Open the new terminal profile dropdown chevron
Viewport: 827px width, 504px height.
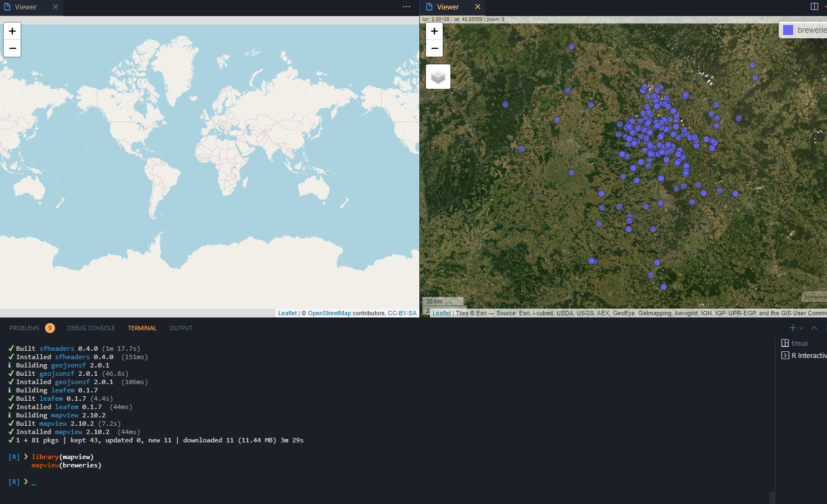click(x=801, y=328)
